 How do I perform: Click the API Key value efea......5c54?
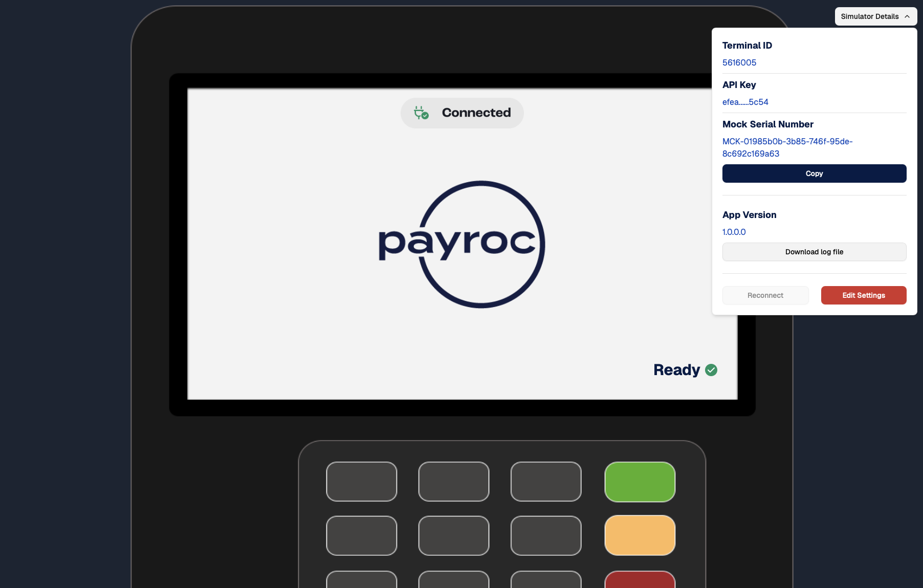[745, 102]
